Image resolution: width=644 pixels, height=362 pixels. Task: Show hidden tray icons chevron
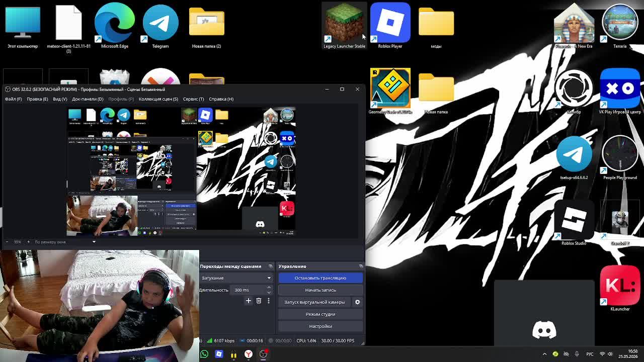tap(544, 354)
